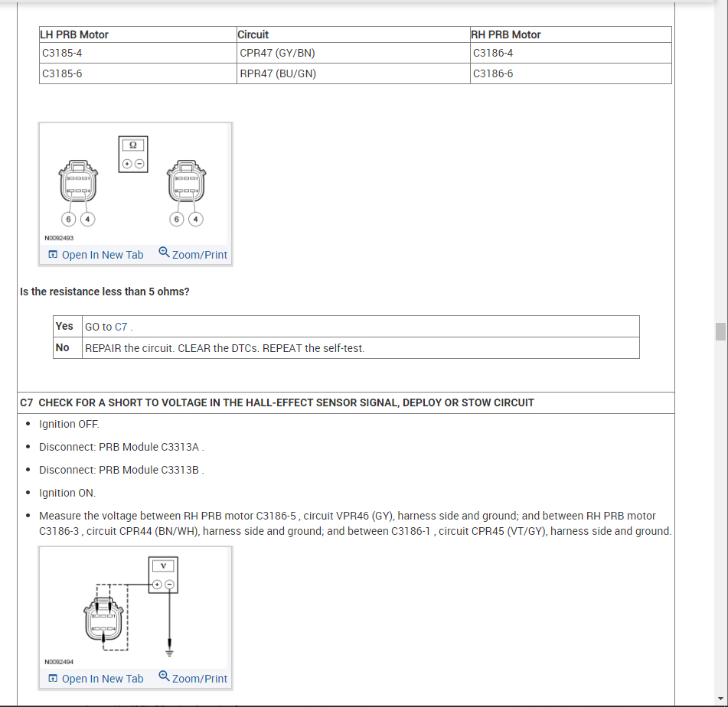Viewport: 728px width, 707px height.
Task: Click scrollbar down arrow at bottom
Action: (x=720, y=699)
